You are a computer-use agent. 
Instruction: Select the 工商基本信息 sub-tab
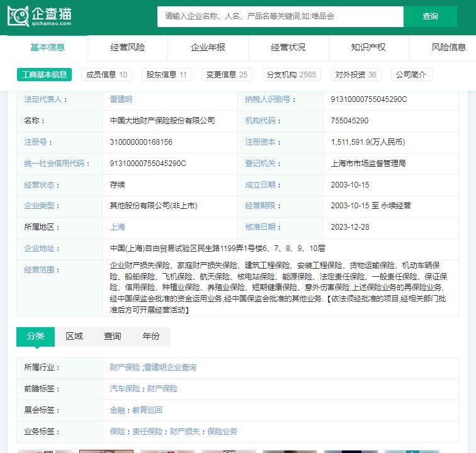(x=44, y=75)
